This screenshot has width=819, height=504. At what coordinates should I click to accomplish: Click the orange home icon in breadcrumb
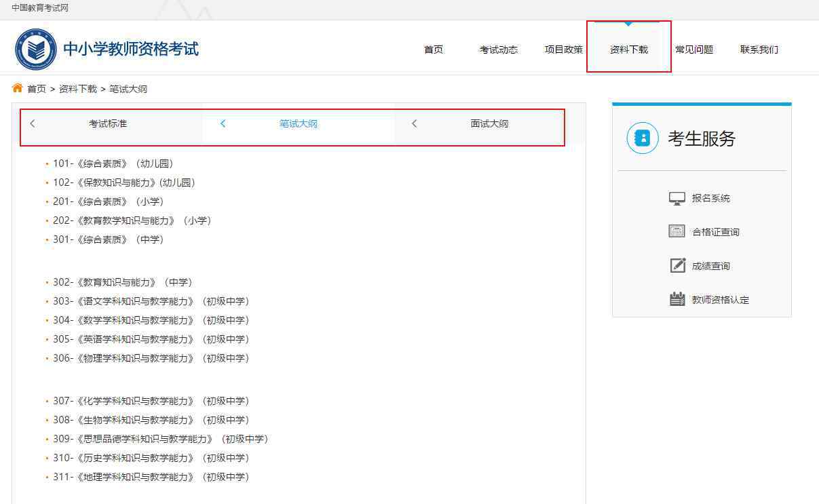(x=18, y=88)
